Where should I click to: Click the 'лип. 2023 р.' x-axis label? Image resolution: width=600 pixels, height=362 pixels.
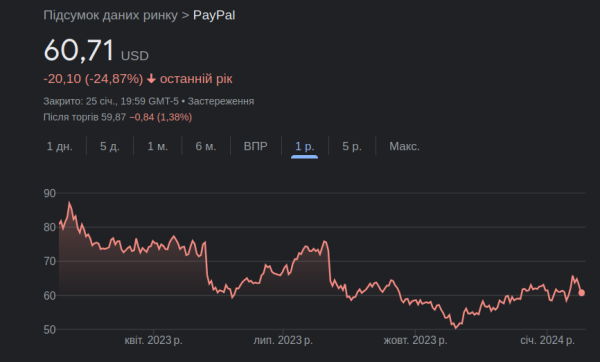point(283,340)
